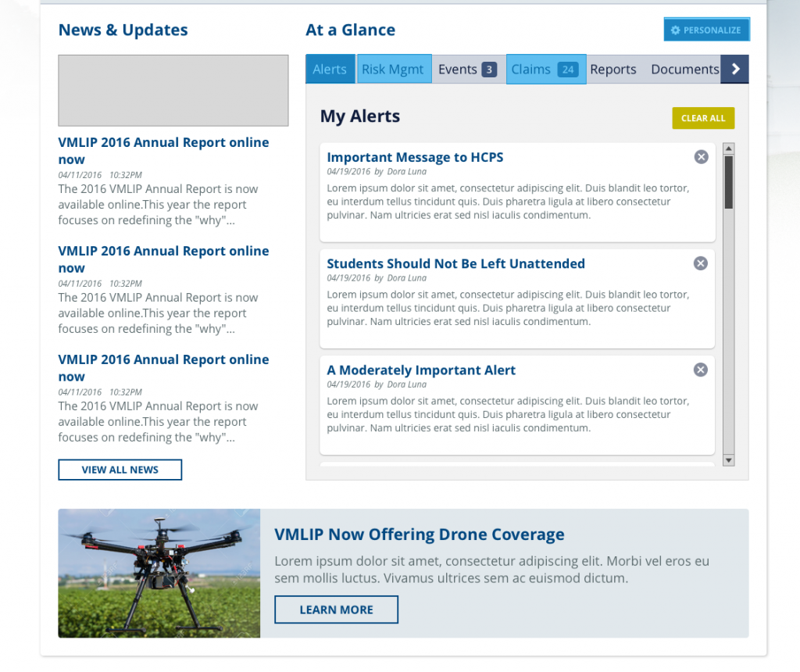Click the drone photo thumbnail
This screenshot has height=672, width=800.
click(x=159, y=573)
